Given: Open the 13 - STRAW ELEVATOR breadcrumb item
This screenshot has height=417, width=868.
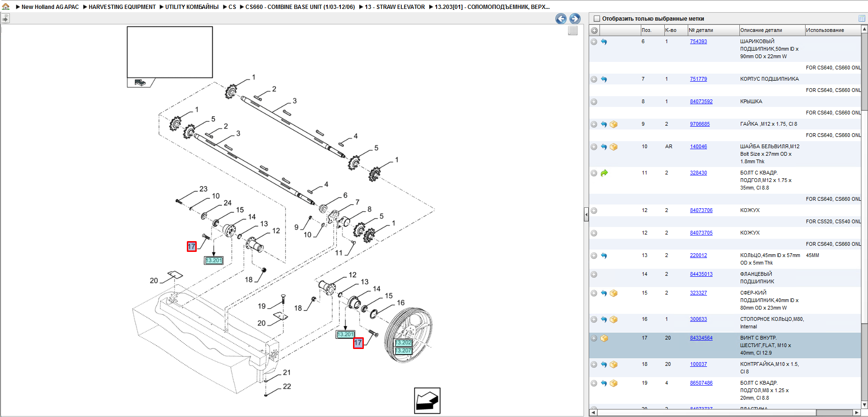Looking at the screenshot, I should click(x=395, y=7).
